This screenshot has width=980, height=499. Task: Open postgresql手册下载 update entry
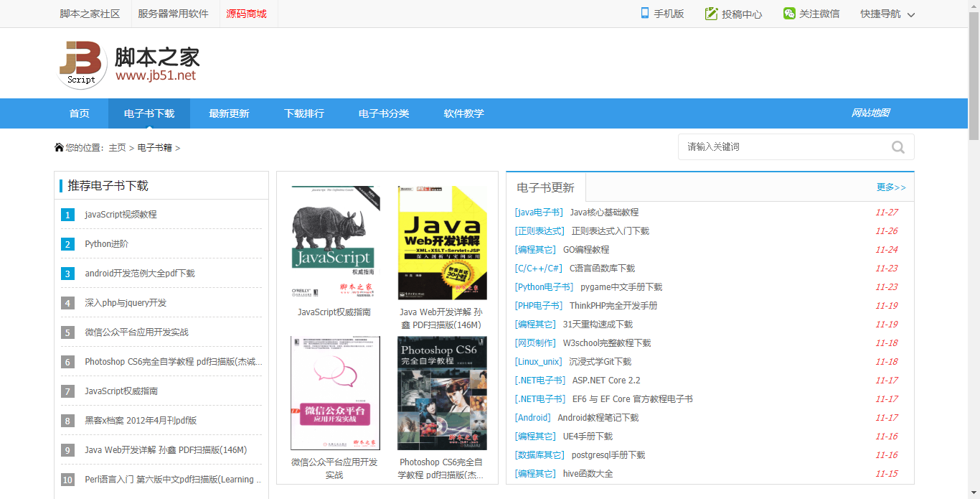(x=608, y=455)
